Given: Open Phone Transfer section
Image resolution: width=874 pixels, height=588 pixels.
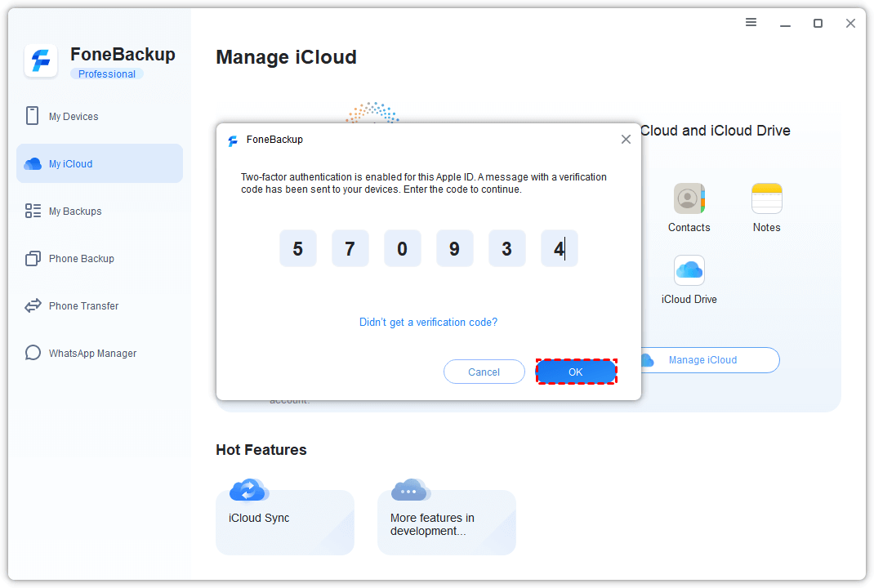Looking at the screenshot, I should click(100, 305).
